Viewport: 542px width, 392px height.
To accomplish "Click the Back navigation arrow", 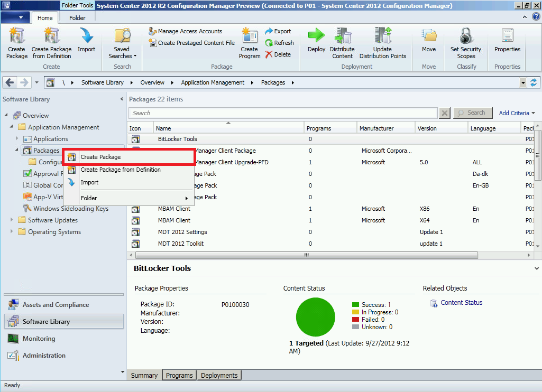I will coord(10,82).
